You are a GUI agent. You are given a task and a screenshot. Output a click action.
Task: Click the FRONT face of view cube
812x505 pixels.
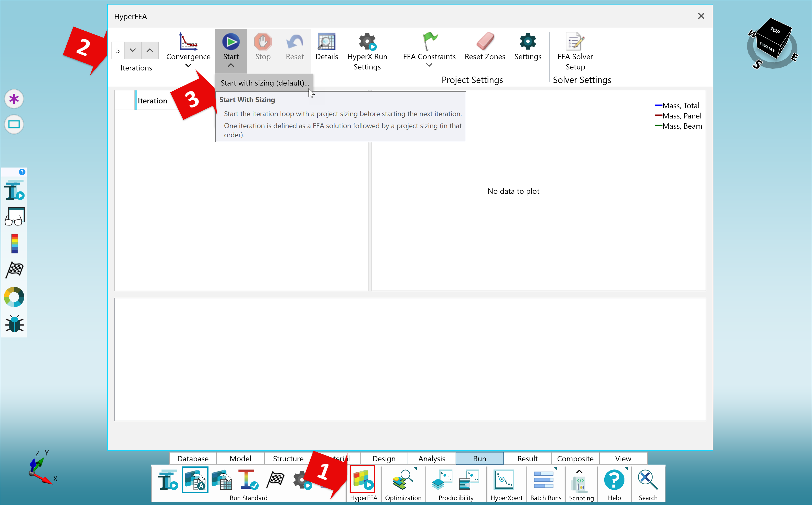(x=767, y=47)
